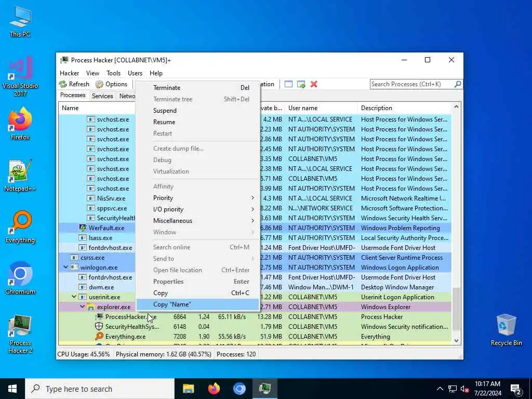This screenshot has width=532, height=399.
Task: Open the Options toolbar button
Action: coord(112,84)
